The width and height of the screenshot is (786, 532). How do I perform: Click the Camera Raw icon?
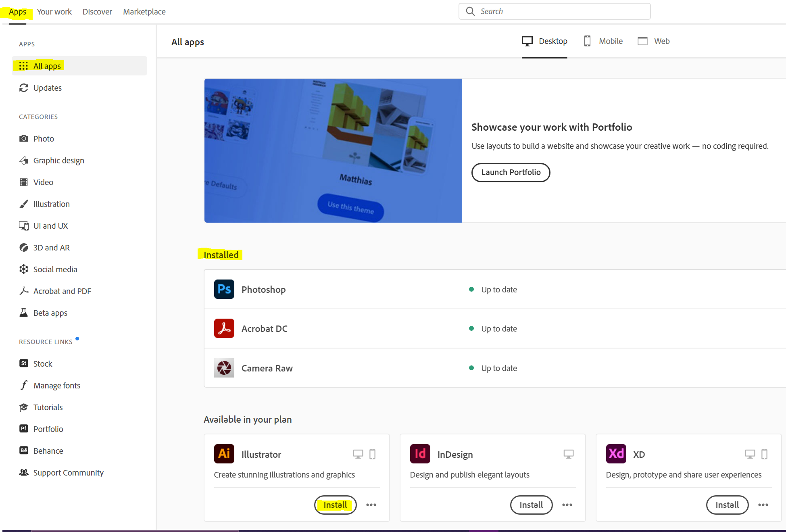point(224,368)
